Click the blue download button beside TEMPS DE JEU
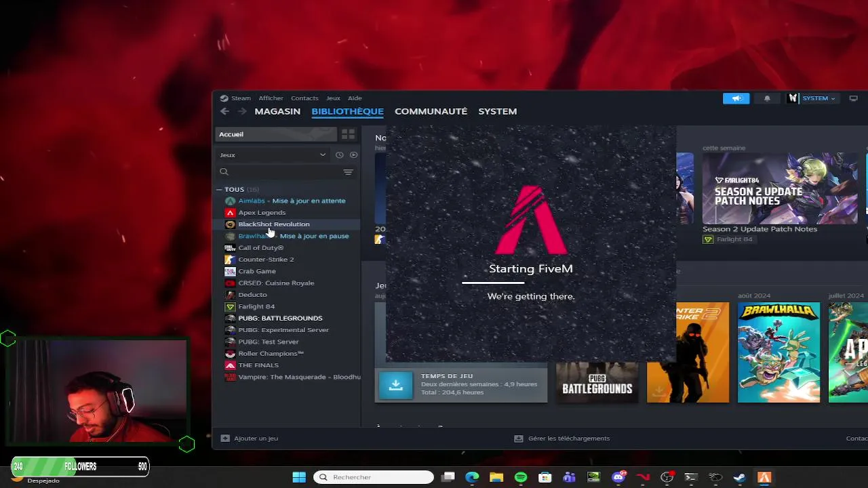The image size is (868, 488). (395, 385)
